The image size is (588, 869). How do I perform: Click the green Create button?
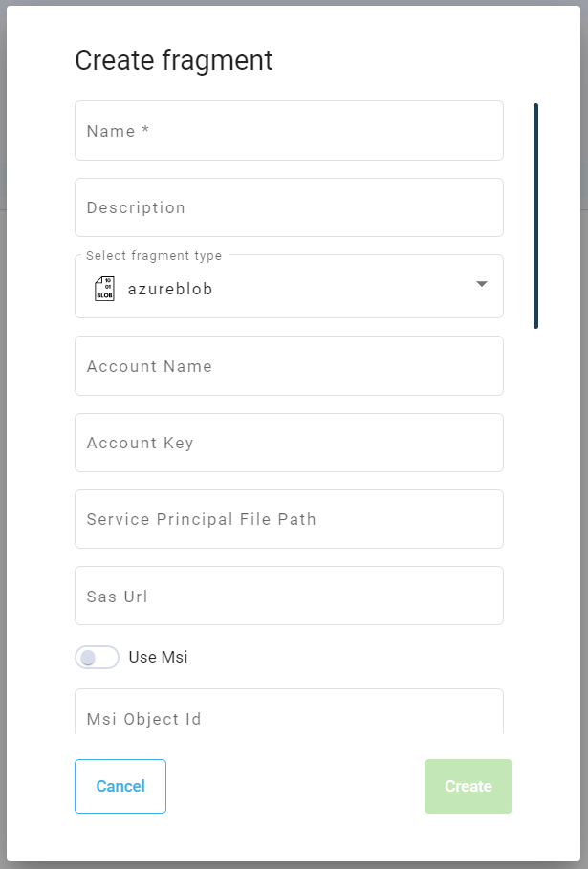click(x=468, y=786)
